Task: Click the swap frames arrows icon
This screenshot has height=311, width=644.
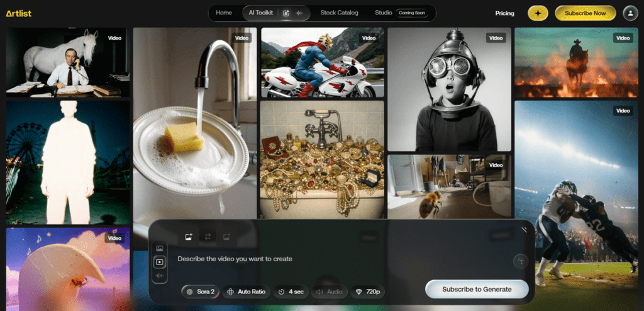Action: 207,237
